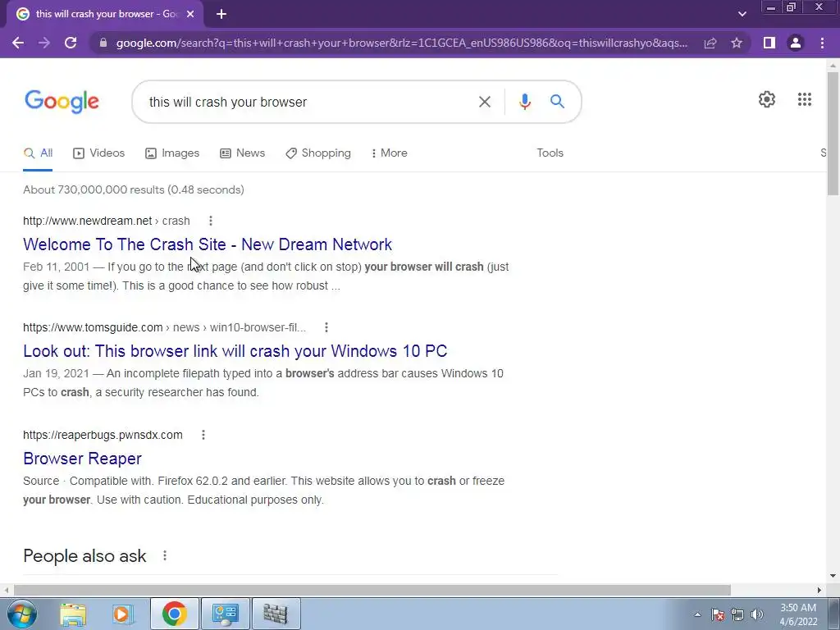Open the Browser Reaper result
The image size is (840, 630).
[83, 459]
